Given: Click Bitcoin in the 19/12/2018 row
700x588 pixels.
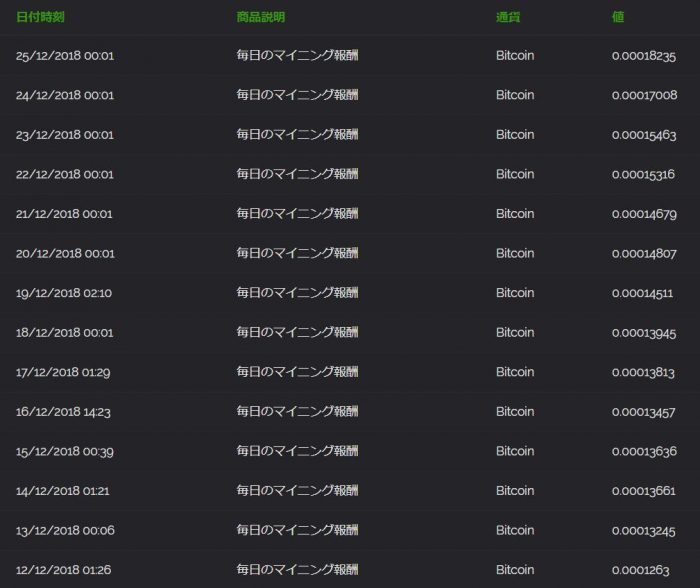Looking at the screenshot, I should [x=515, y=292].
